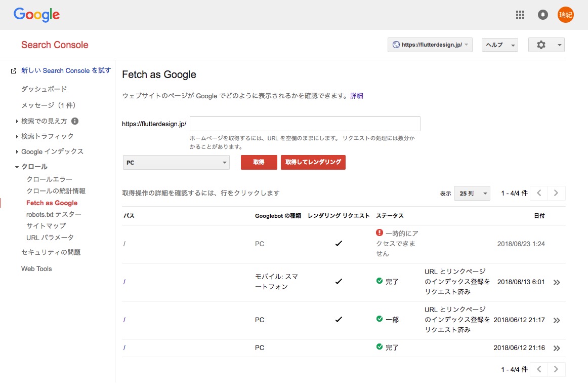The image size is (588, 383).
Task: Open URL パラメータ in the sidebar
Action: click(x=50, y=237)
